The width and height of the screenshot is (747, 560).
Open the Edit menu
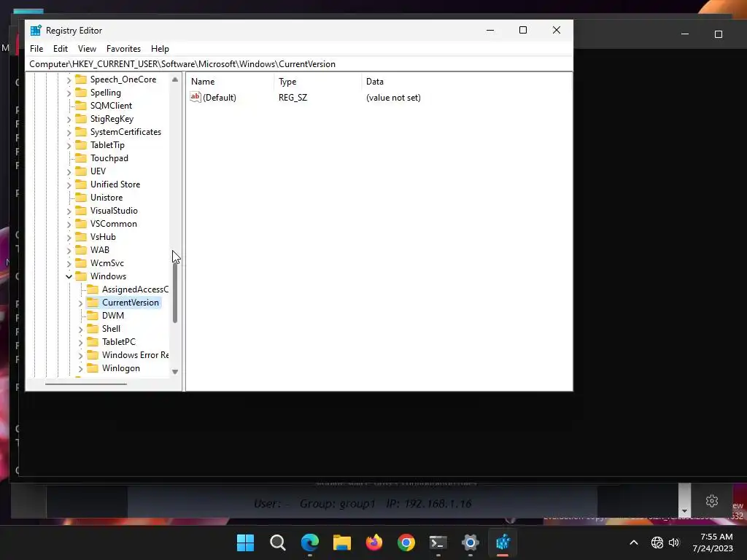(x=60, y=49)
